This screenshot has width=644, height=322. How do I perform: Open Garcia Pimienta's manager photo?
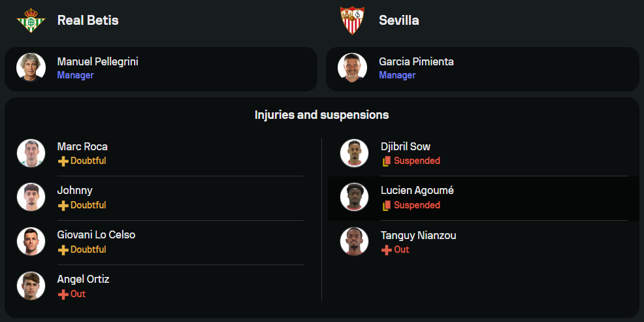[352, 68]
